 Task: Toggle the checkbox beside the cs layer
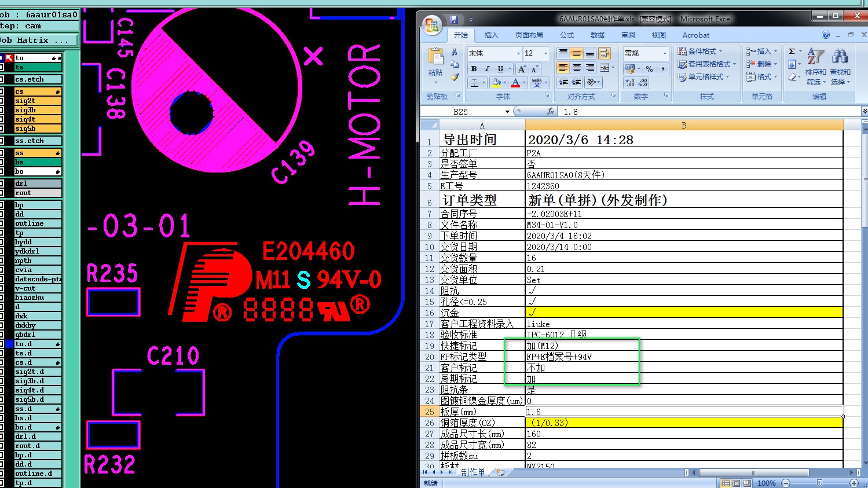coord(2,91)
